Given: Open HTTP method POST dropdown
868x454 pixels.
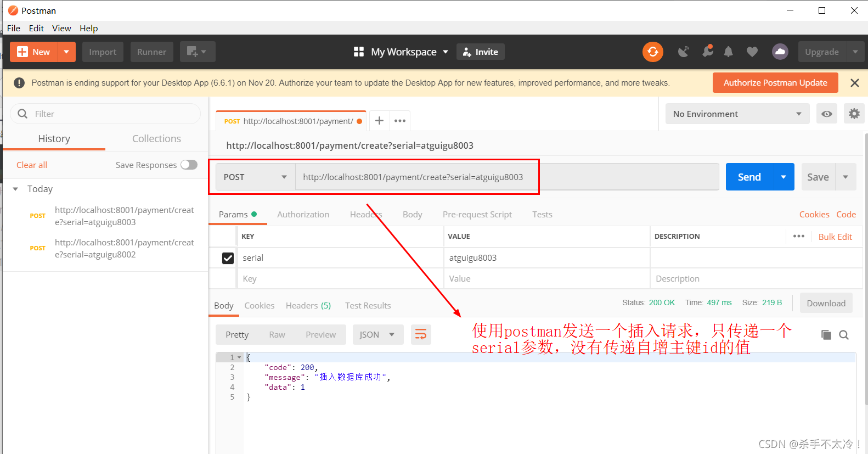Looking at the screenshot, I should pyautogui.click(x=255, y=177).
